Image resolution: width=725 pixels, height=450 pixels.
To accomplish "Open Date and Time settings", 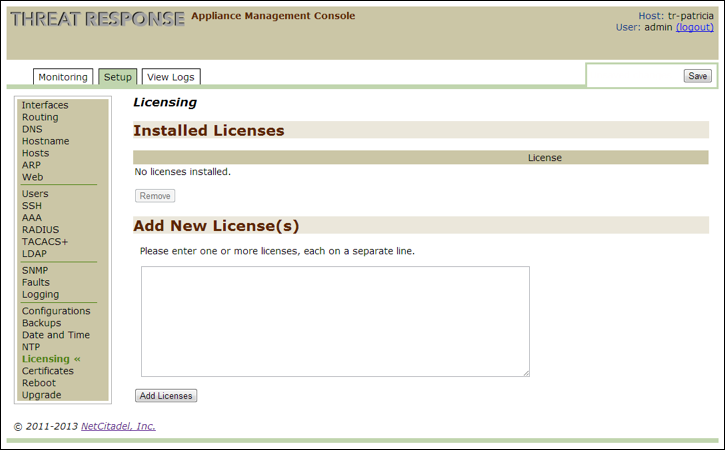I will [x=56, y=335].
